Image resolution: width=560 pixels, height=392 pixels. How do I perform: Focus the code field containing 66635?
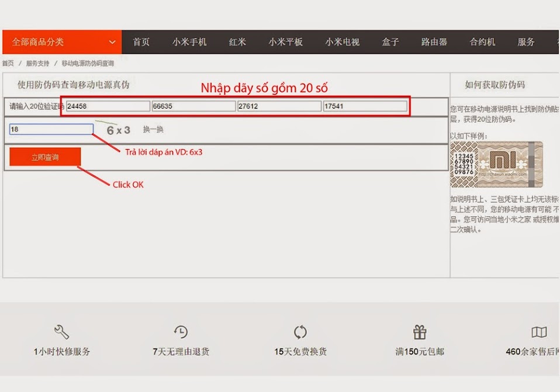click(x=194, y=106)
